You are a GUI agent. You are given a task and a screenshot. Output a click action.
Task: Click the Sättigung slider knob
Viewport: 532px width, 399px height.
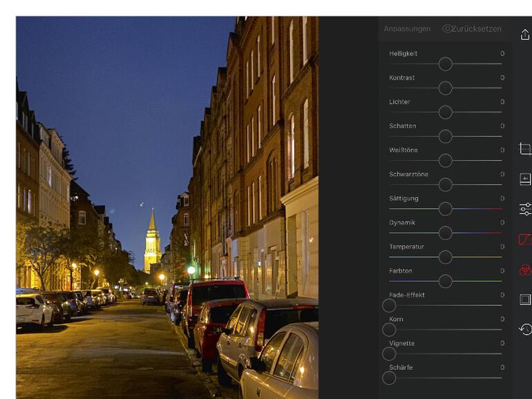pos(446,208)
